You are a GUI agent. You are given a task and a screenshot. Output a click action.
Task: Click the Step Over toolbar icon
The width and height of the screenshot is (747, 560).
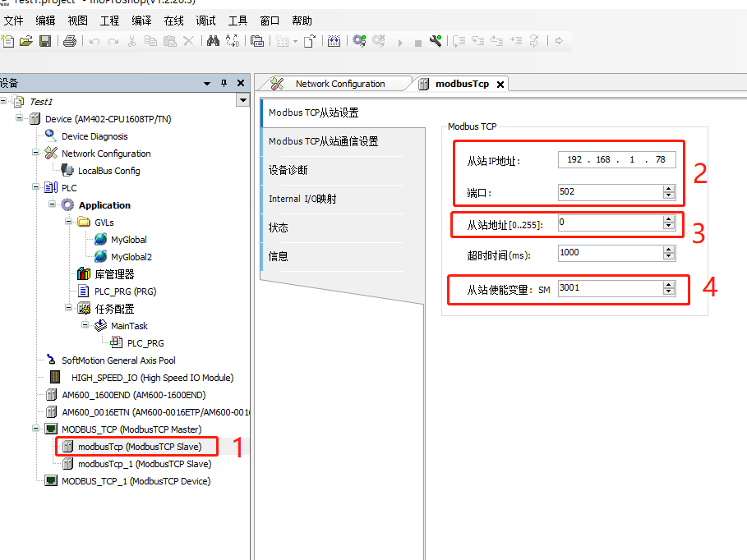pyautogui.click(x=459, y=41)
